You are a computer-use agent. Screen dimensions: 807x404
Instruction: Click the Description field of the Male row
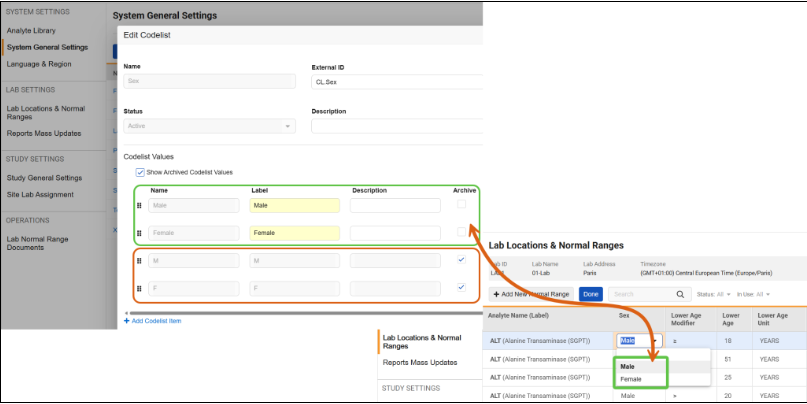tap(395, 205)
